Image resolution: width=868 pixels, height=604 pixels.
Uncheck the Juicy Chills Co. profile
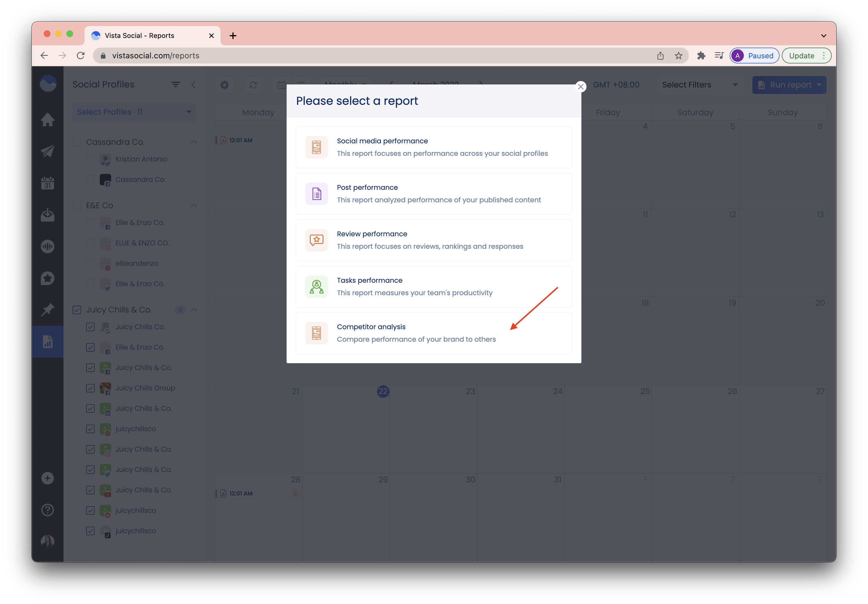[90, 327]
